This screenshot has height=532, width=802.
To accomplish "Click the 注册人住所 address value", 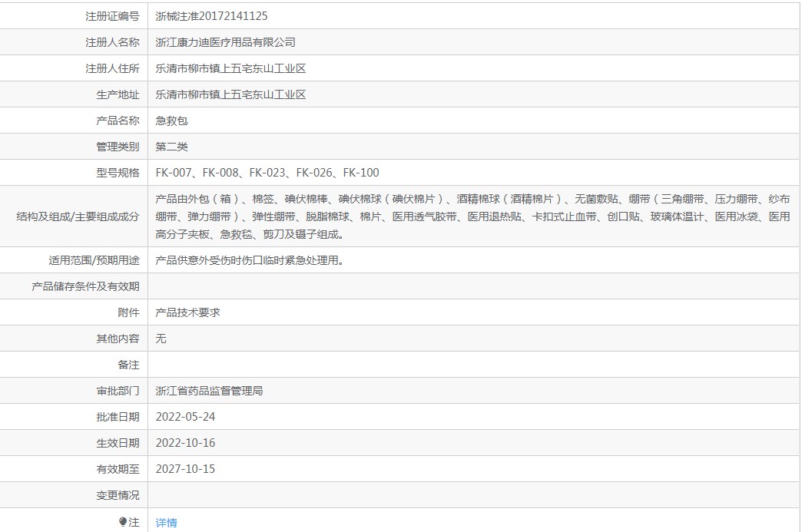I will point(230,68).
